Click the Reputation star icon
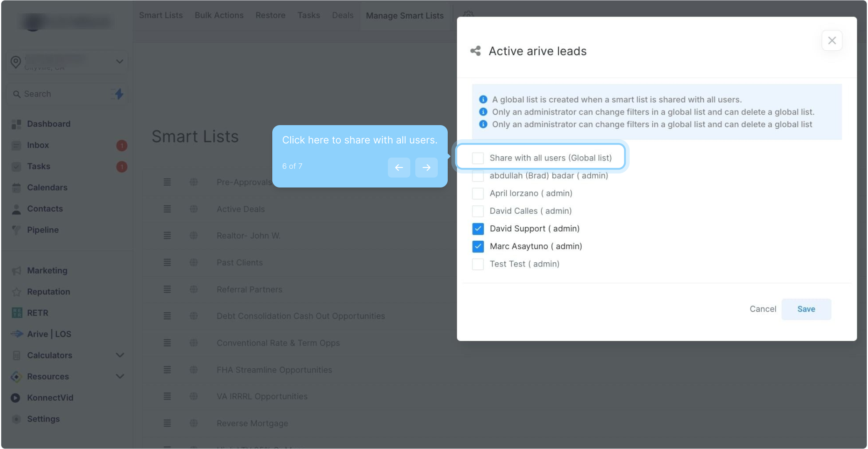This screenshot has height=449, width=868. (x=16, y=292)
